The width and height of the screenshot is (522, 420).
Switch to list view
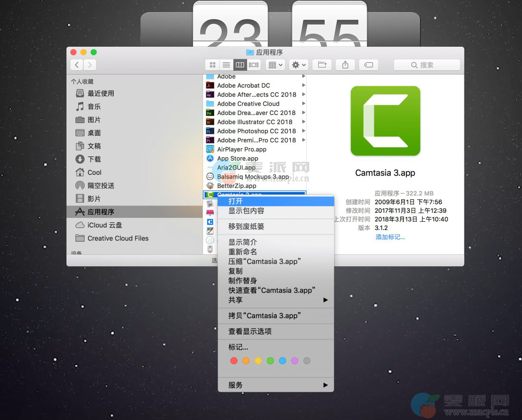pos(226,65)
